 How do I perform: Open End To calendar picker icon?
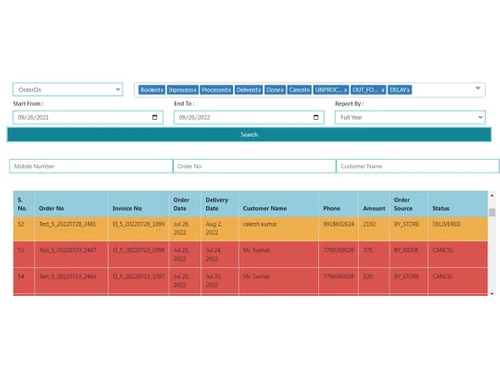tap(316, 117)
